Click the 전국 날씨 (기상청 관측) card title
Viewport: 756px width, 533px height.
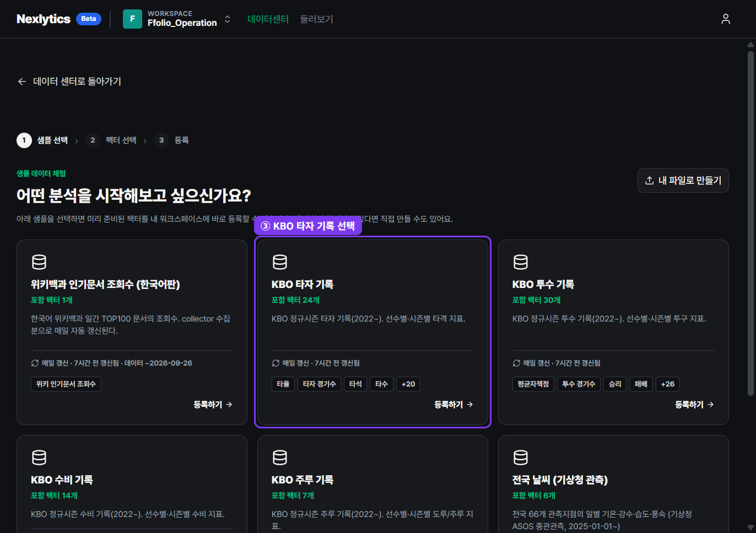tap(560, 480)
